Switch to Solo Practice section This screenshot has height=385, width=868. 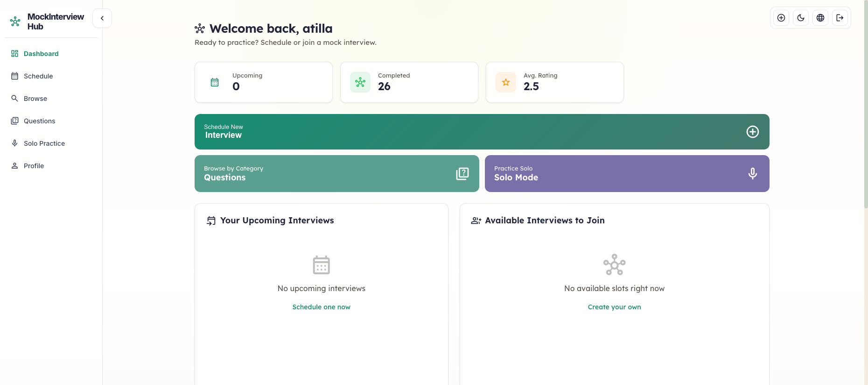51,143
